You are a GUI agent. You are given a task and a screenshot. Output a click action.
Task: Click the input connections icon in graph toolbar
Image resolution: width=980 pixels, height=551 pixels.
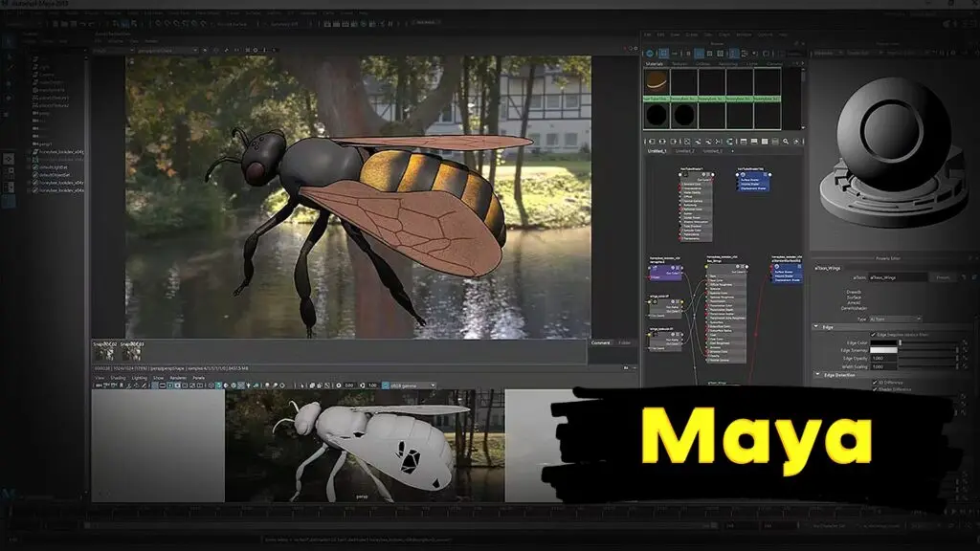[650, 142]
